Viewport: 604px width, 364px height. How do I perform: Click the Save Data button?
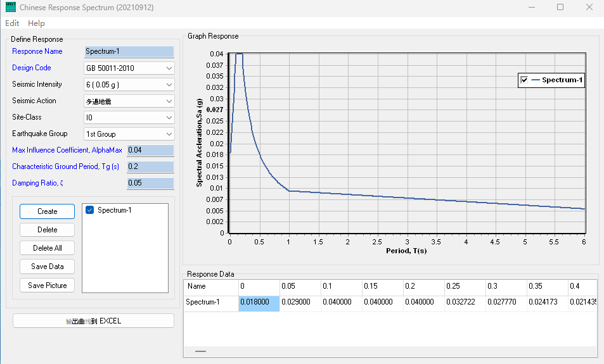(48, 267)
